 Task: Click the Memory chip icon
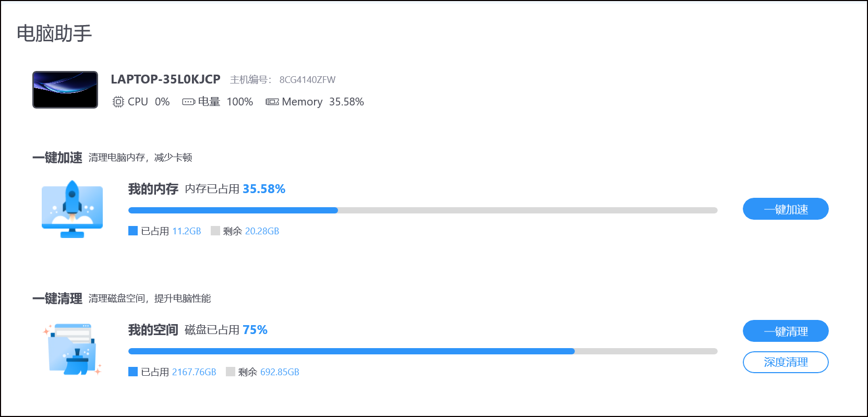(272, 102)
